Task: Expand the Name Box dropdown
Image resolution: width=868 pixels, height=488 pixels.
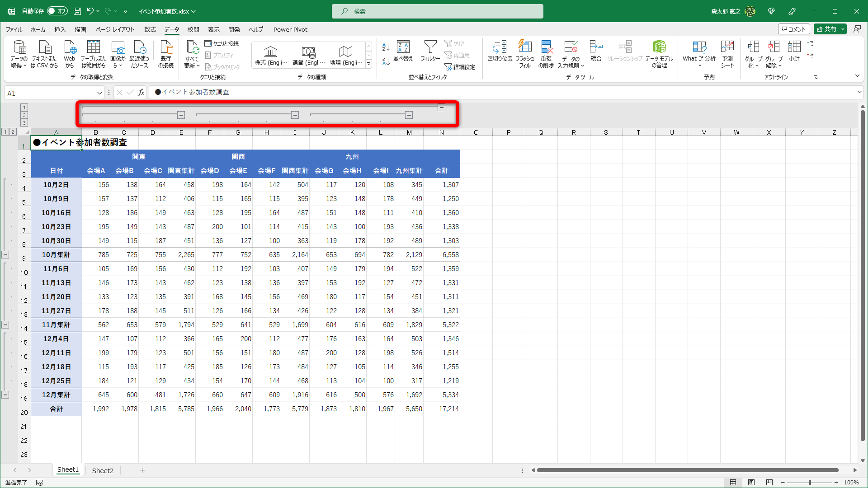Action: pos(99,93)
